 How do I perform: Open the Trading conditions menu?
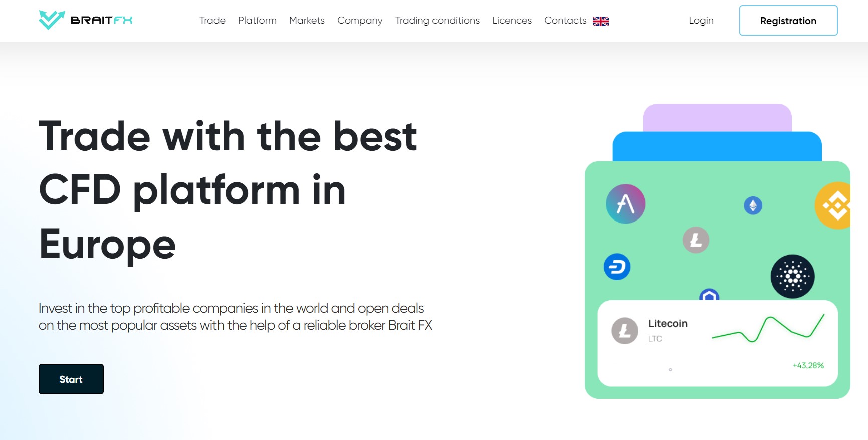[x=437, y=21]
